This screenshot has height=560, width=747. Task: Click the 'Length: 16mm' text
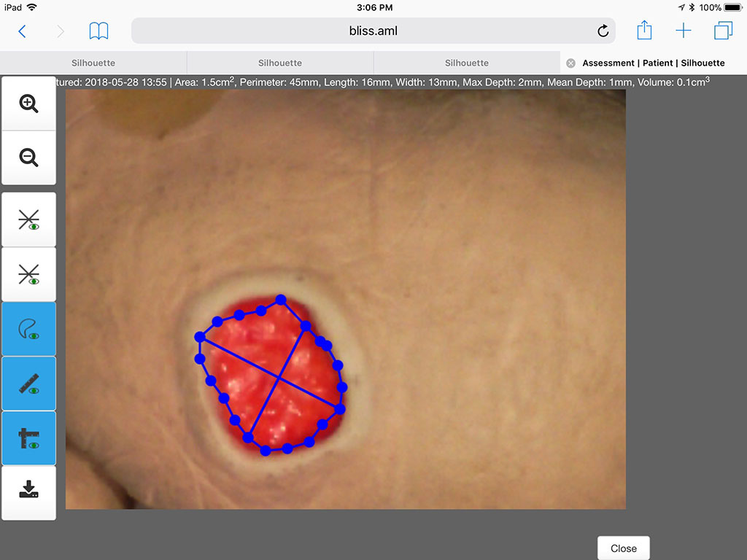click(x=357, y=82)
